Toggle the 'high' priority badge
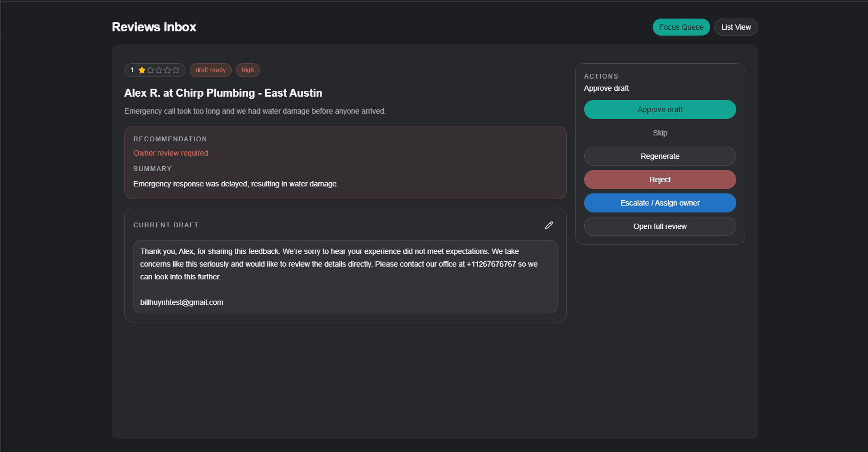The image size is (868, 452). [x=248, y=70]
